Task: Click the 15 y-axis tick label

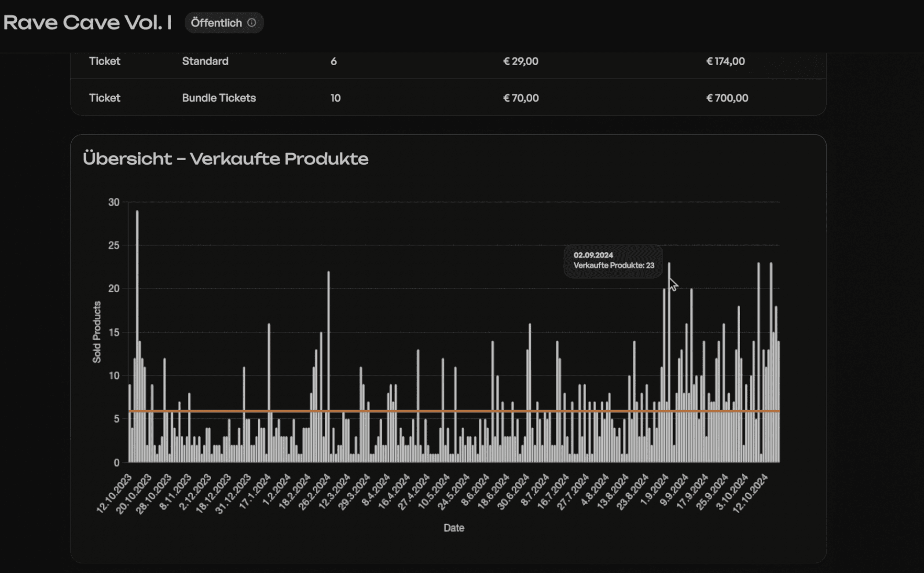Action: click(x=114, y=332)
